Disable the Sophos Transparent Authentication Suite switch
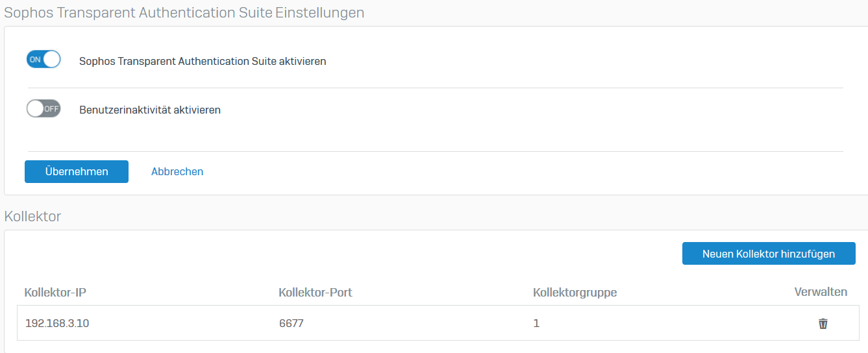This screenshot has width=868, height=353. pos(43,60)
